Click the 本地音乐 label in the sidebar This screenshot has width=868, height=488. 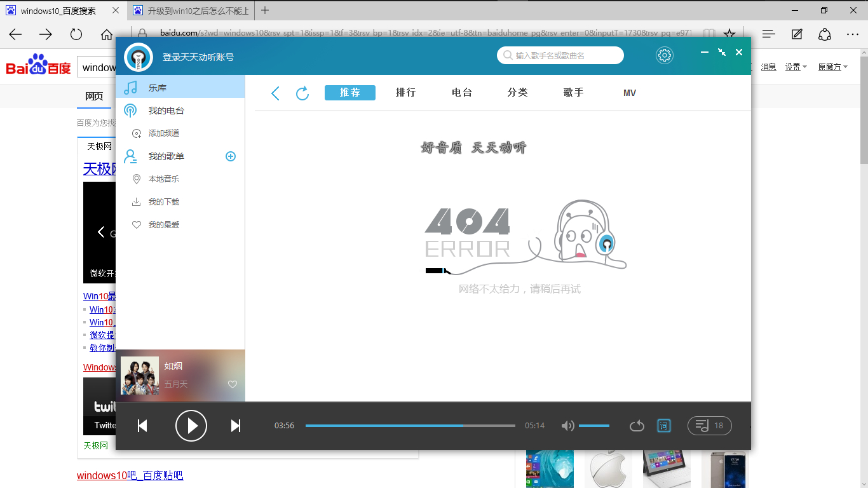pos(164,179)
